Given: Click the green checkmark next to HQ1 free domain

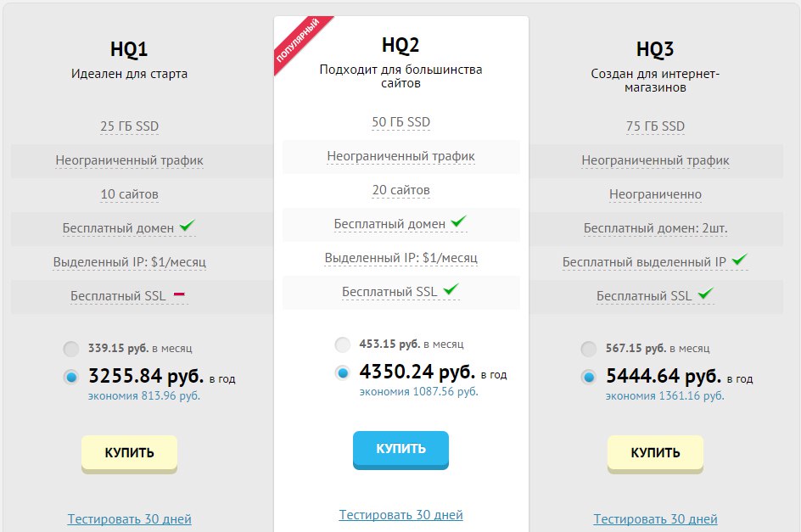Looking at the screenshot, I should click(x=188, y=227).
